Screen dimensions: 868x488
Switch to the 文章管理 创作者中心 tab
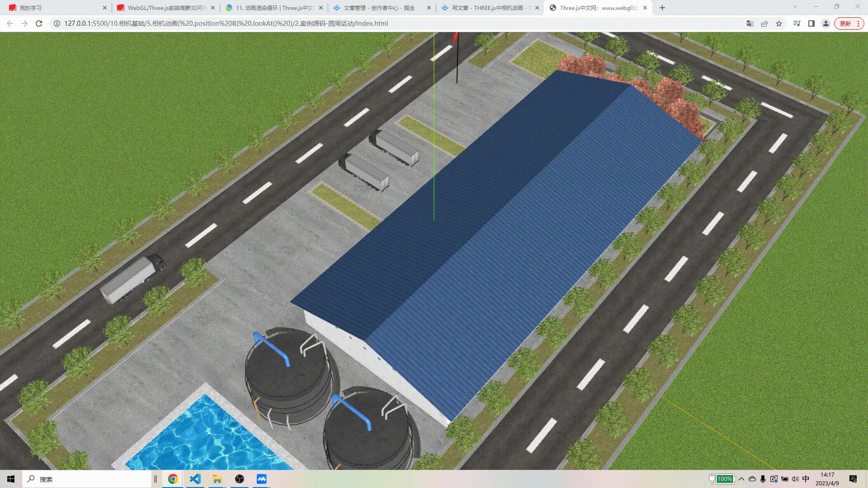(379, 8)
